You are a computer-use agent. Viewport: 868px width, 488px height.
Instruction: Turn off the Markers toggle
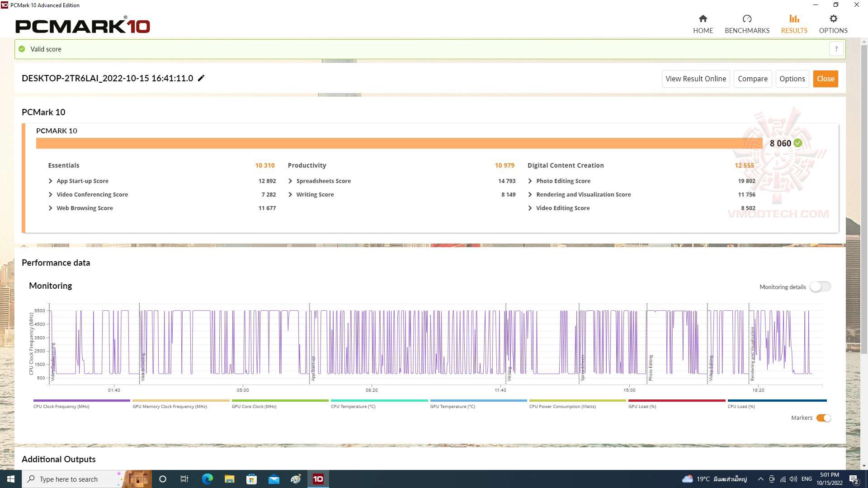(x=823, y=418)
